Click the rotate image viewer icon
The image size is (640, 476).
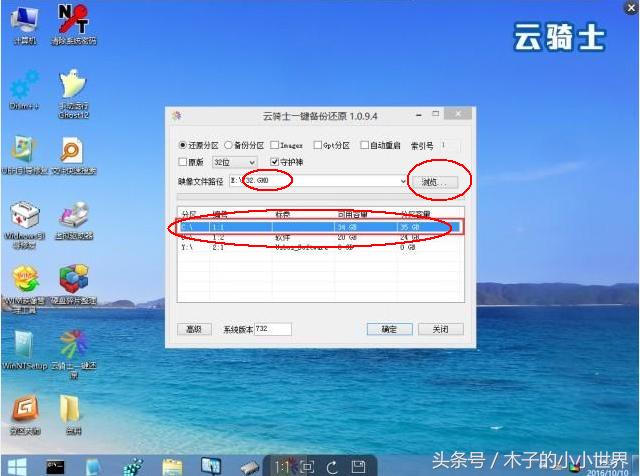(x=332, y=467)
